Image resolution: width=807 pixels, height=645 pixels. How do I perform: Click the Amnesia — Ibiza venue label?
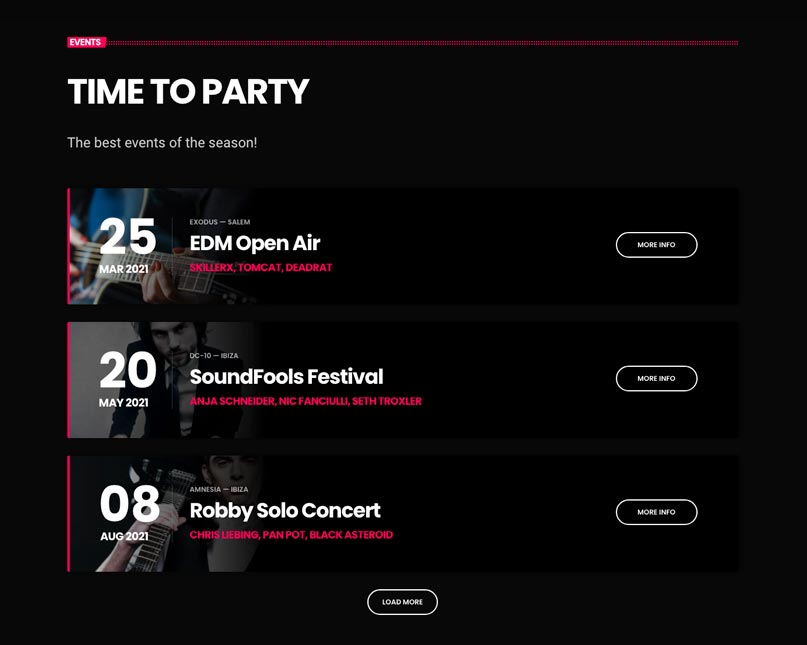219,490
